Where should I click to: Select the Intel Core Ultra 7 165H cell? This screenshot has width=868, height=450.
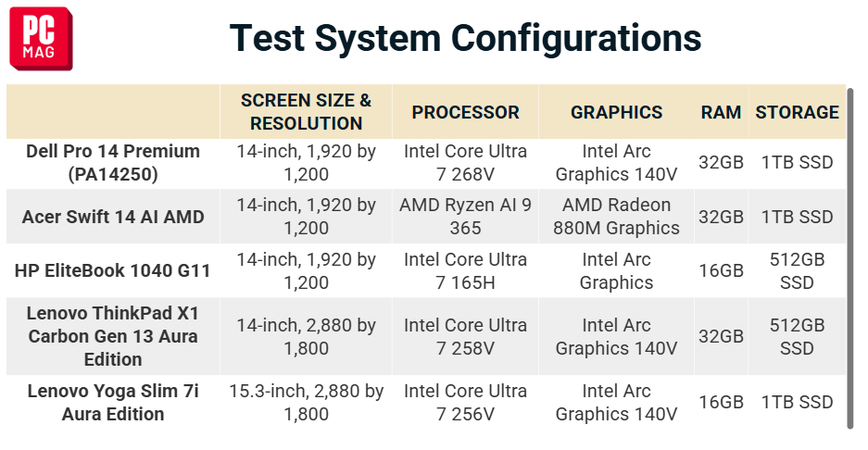coord(465,270)
